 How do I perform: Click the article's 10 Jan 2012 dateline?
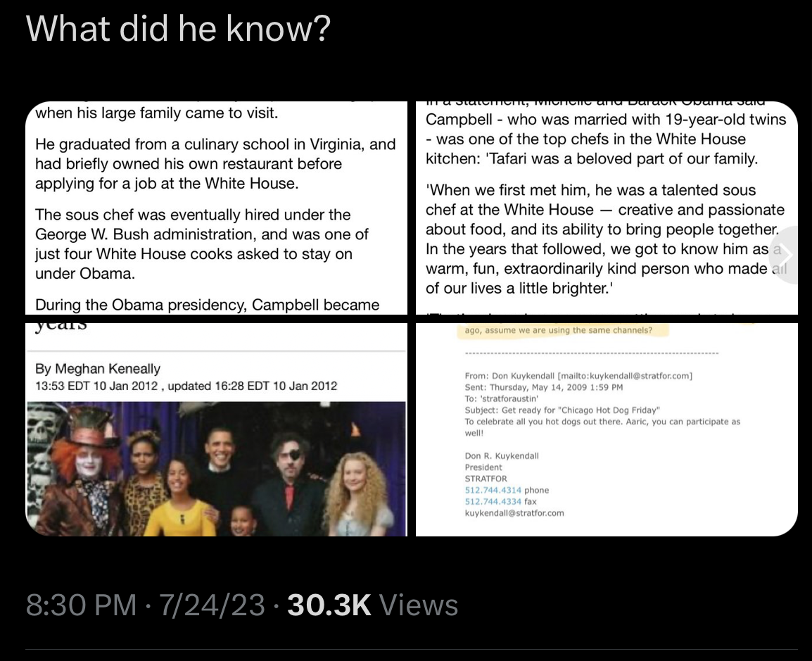[x=186, y=386]
